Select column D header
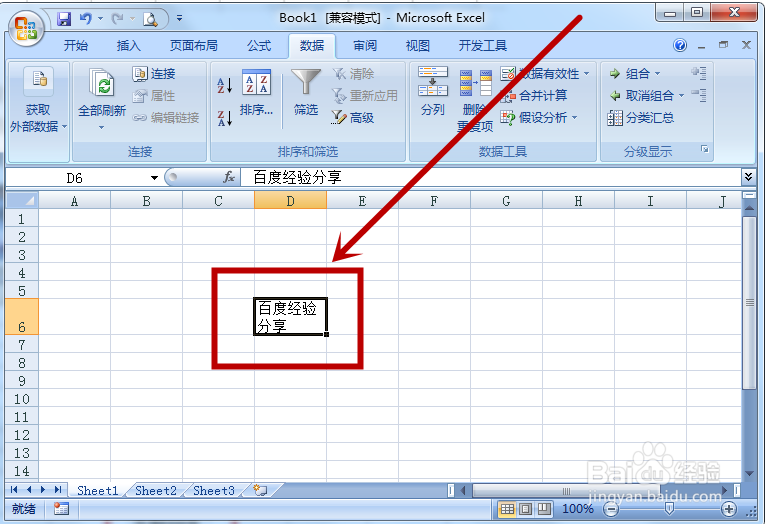 coord(290,201)
